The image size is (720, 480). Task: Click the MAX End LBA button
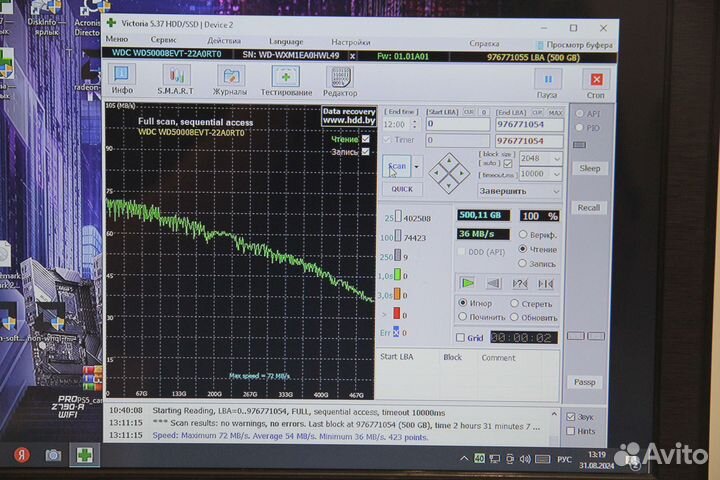click(x=555, y=113)
